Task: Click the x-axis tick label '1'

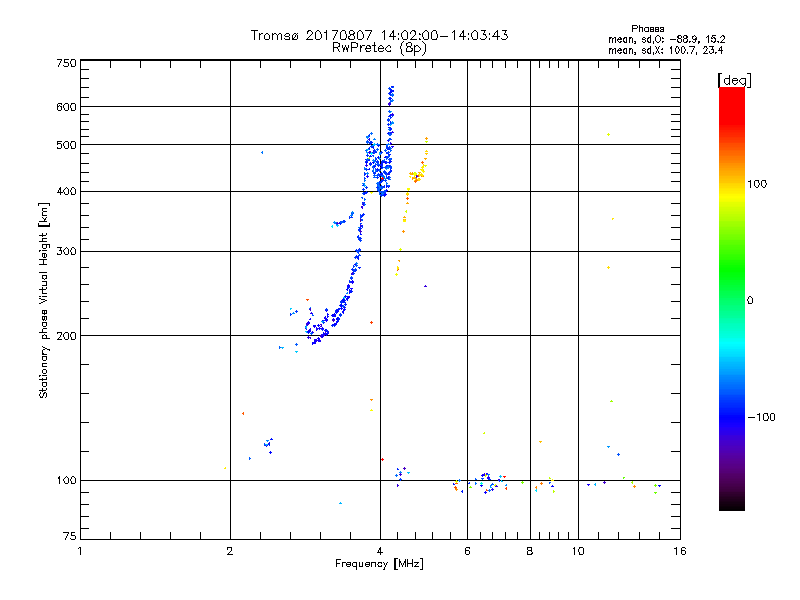Action: 80,551
